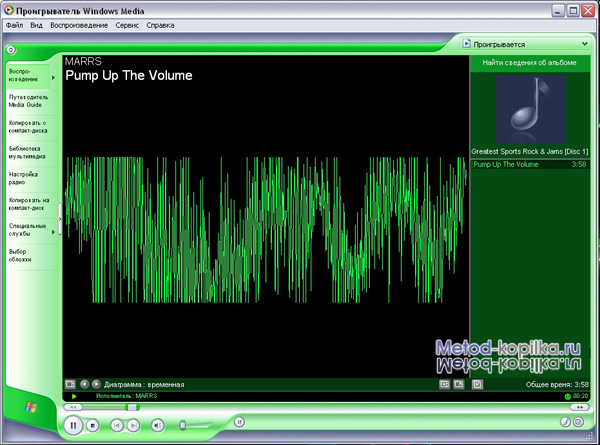Pause playback with the Pause button
The width and height of the screenshot is (600, 445).
[73, 425]
